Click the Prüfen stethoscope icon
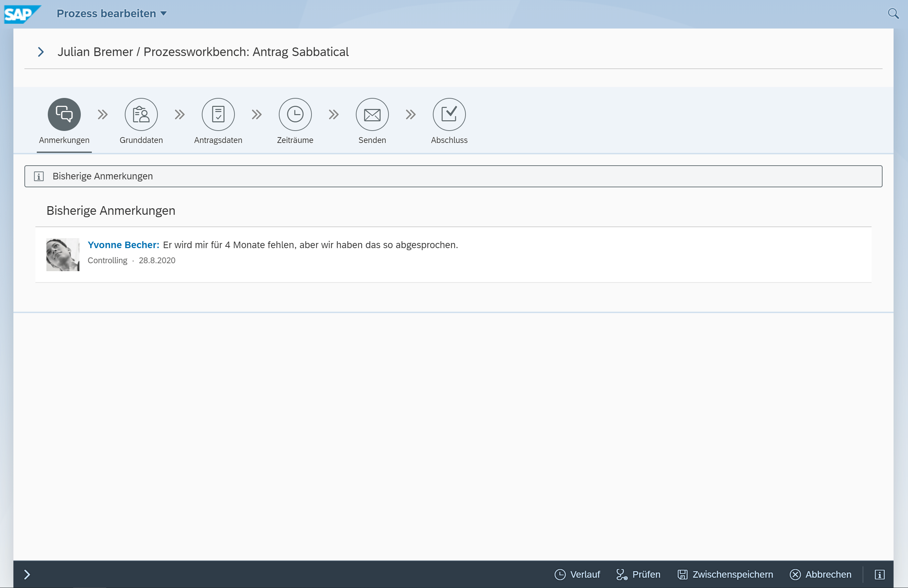 coord(622,575)
